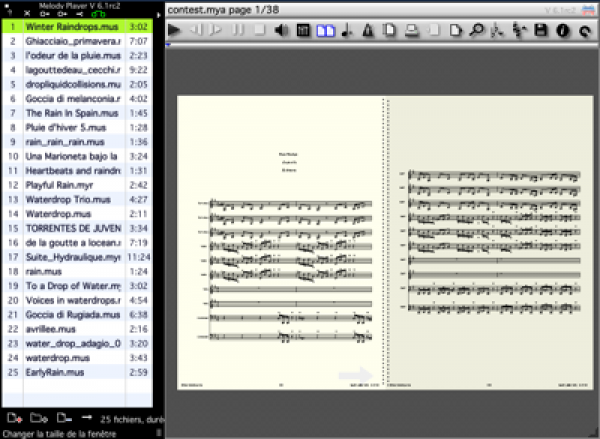Viewport: 600px width, 439px height.
Task: Open the magnifier zoom tool
Action: (476, 32)
